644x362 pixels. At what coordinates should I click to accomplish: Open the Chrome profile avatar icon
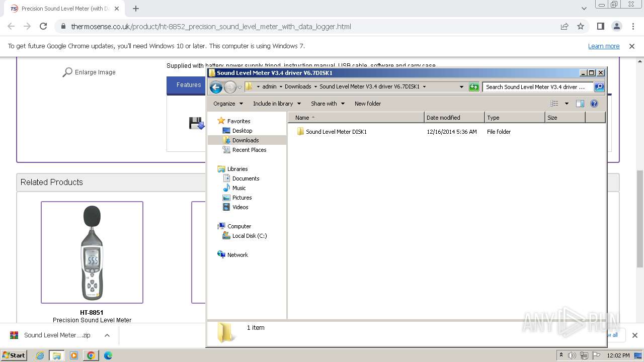[616, 27]
